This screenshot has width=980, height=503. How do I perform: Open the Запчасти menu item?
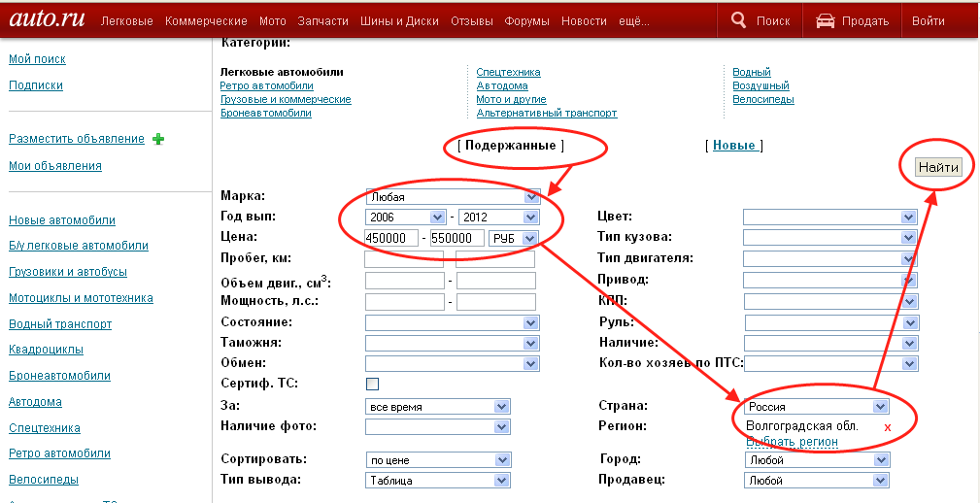pyautogui.click(x=323, y=20)
